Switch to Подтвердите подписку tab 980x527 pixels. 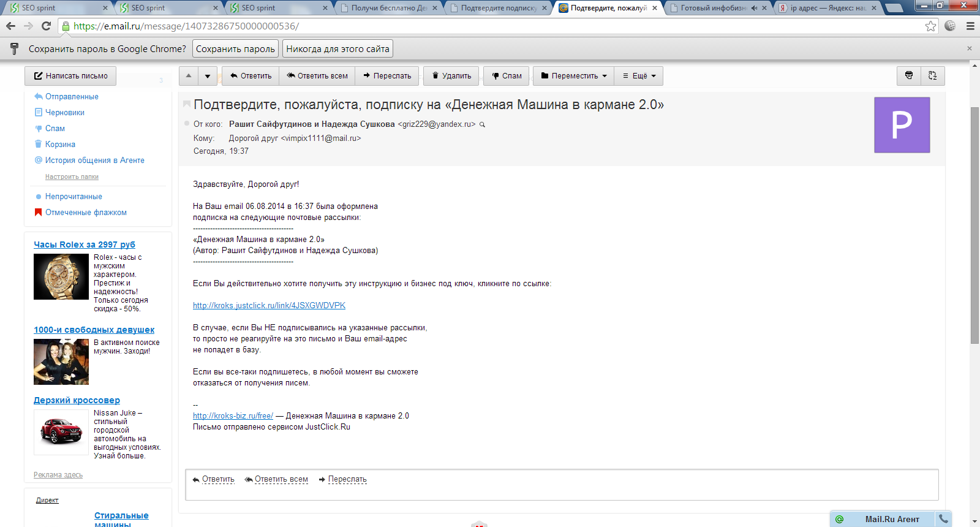click(498, 8)
